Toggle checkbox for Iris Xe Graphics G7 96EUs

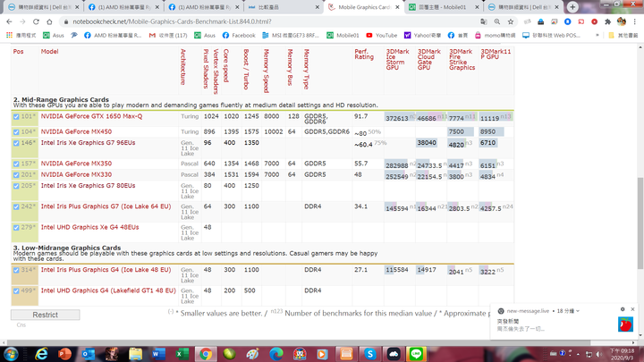[x=16, y=143]
